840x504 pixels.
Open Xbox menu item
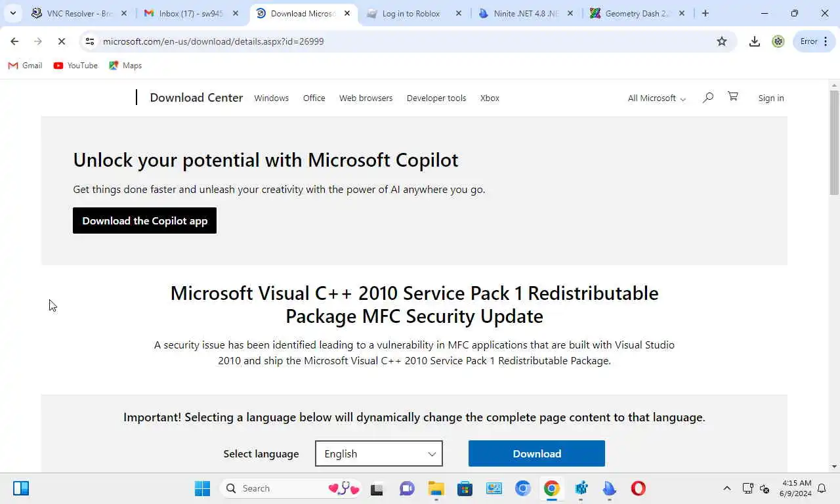click(490, 98)
